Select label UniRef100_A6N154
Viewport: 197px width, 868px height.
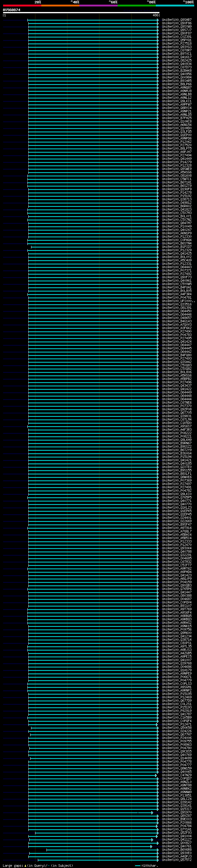(x=177, y=125)
